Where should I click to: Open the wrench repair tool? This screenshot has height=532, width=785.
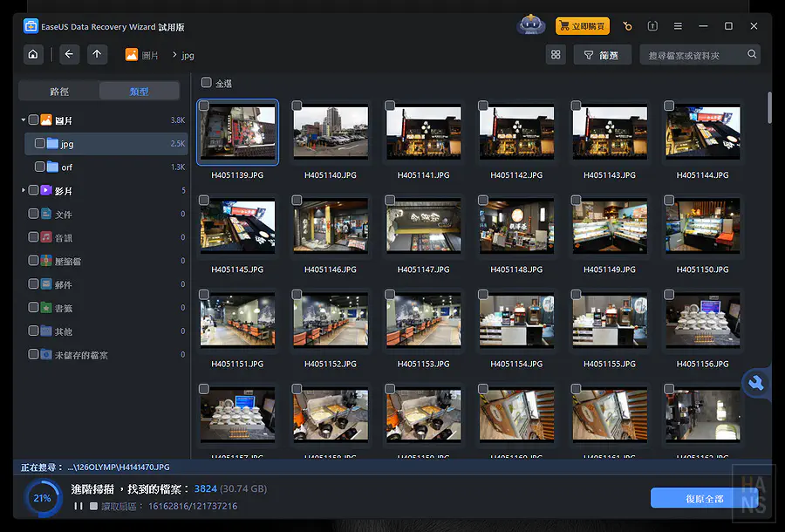755,383
